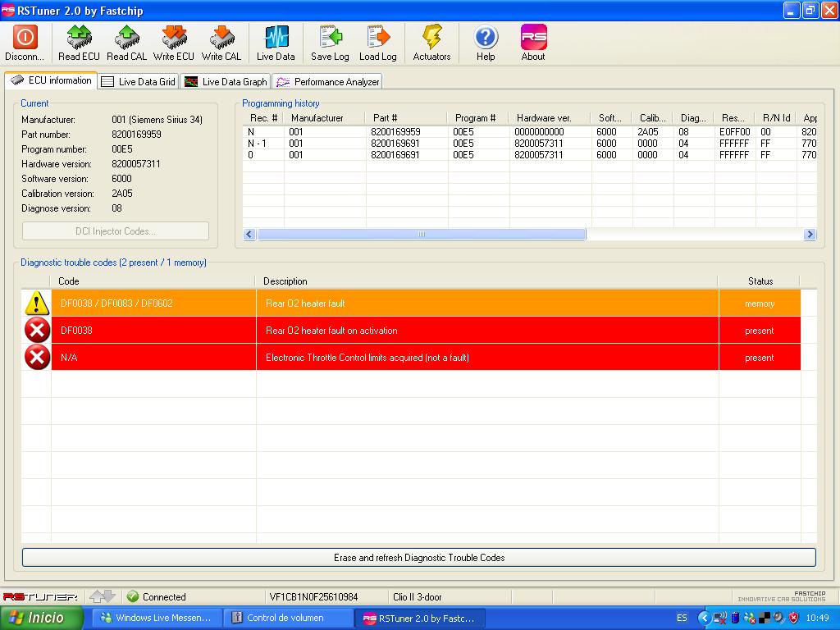Open the Performance Analyzer tab
840x630 pixels.
(327, 81)
